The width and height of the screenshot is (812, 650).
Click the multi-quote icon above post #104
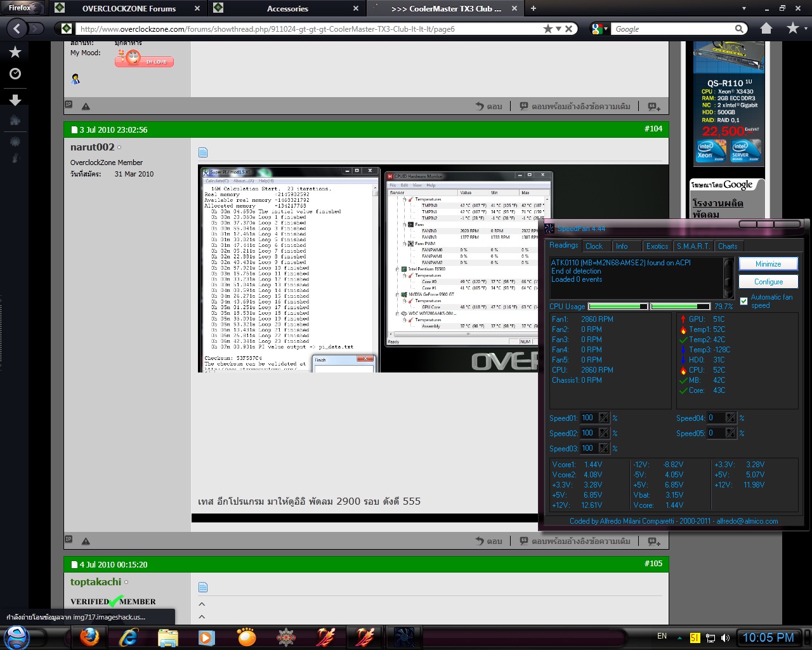coord(654,107)
